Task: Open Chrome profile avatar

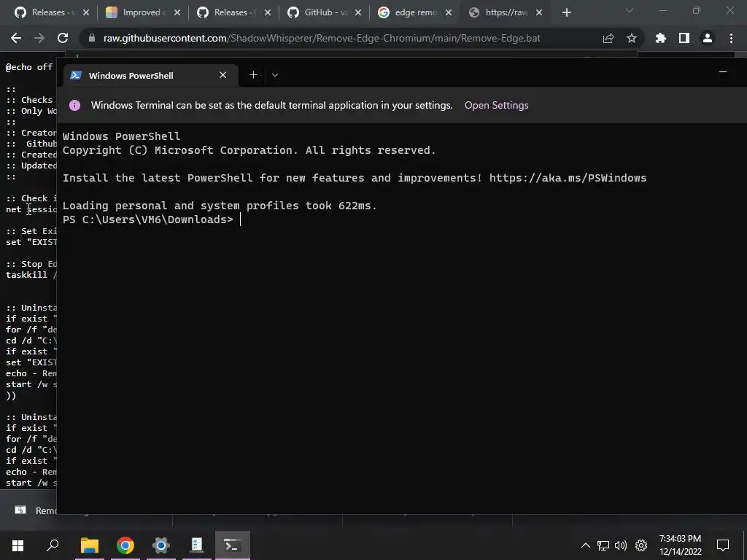Action: click(708, 38)
